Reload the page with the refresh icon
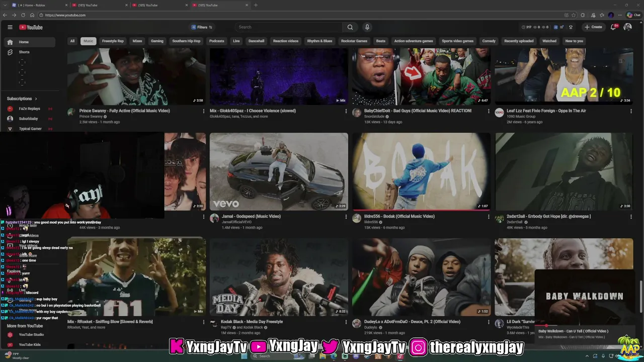The image size is (644, 362). 23,15
